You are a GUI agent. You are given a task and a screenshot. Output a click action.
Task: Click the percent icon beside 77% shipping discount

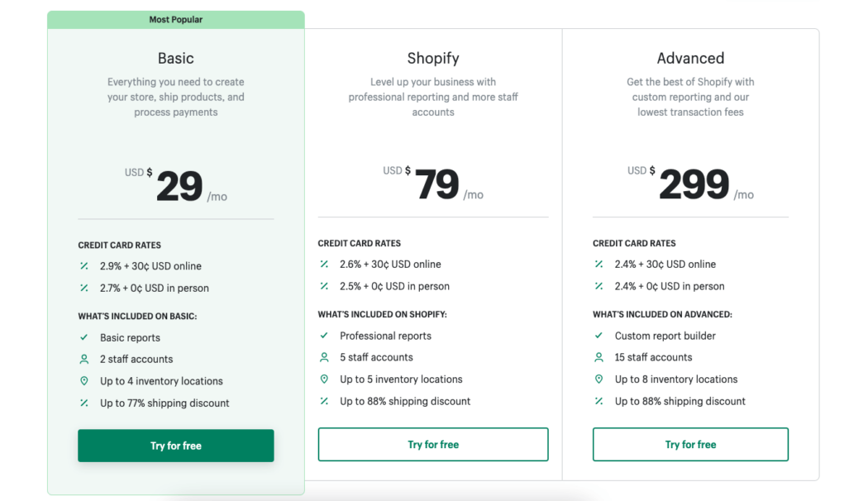[84, 403]
